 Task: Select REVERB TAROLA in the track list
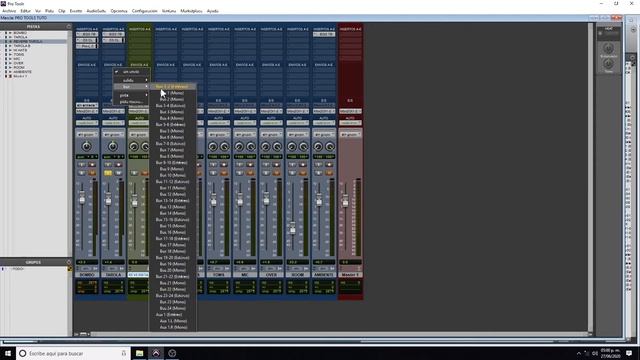[x=28, y=41]
